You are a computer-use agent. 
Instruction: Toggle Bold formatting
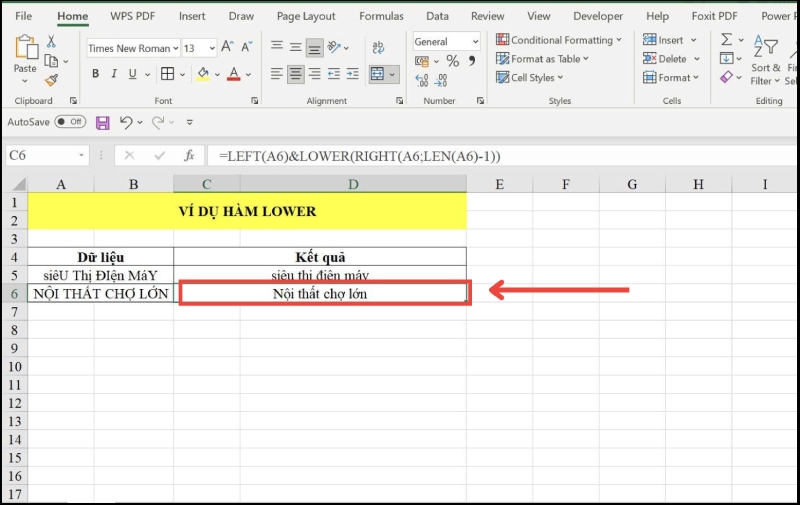point(95,74)
